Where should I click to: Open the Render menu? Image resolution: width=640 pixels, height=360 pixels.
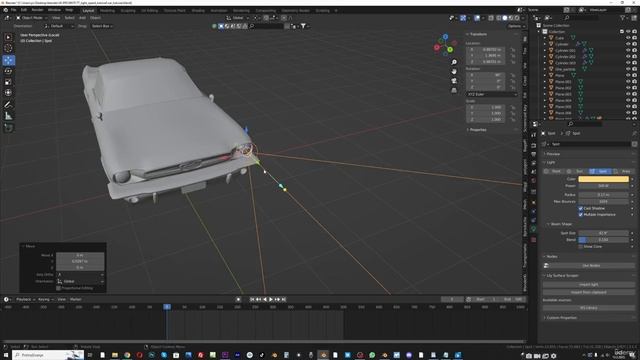pyautogui.click(x=38, y=10)
